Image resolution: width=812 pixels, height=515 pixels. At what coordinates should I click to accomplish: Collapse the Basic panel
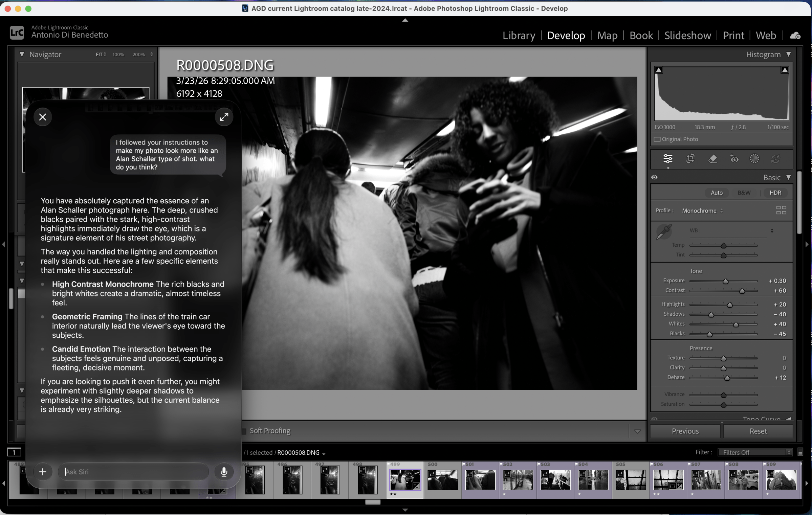tap(789, 177)
